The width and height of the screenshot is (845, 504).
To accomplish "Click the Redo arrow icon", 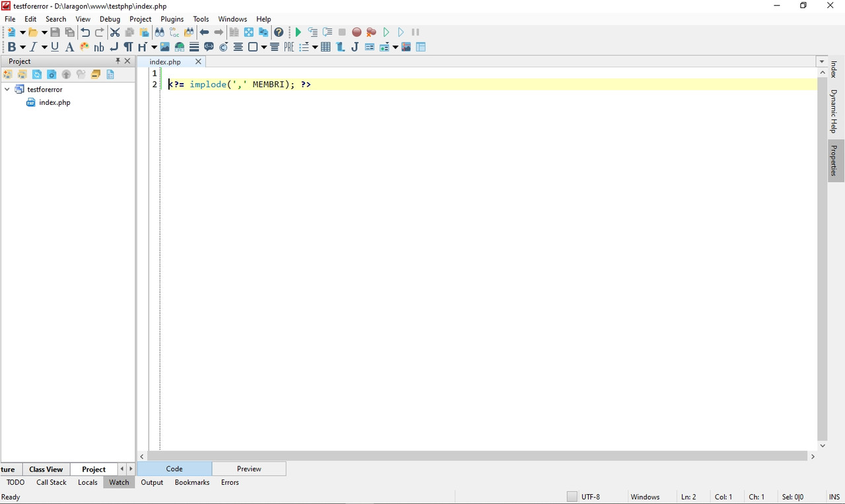I will coord(100,32).
